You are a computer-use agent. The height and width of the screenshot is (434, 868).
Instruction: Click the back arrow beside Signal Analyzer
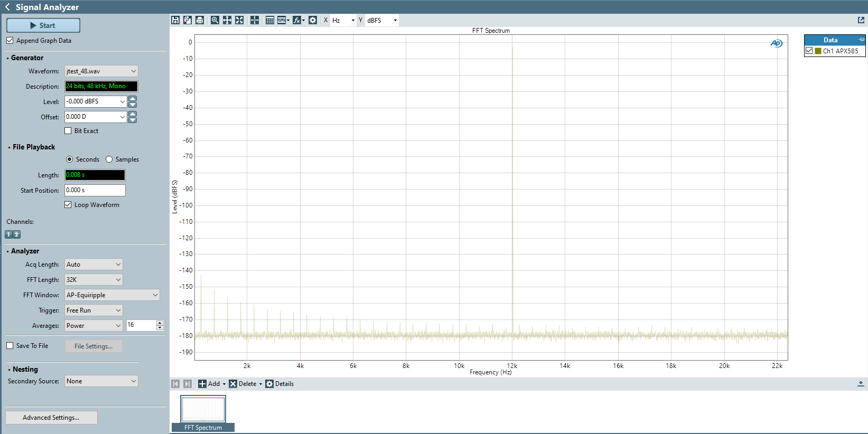[7, 7]
